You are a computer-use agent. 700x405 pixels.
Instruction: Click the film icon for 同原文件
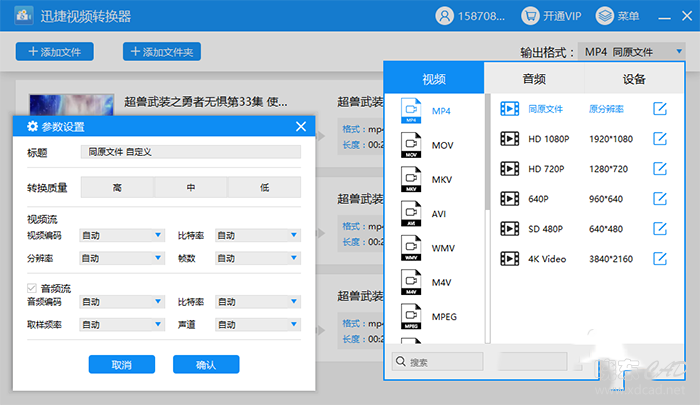click(x=509, y=109)
